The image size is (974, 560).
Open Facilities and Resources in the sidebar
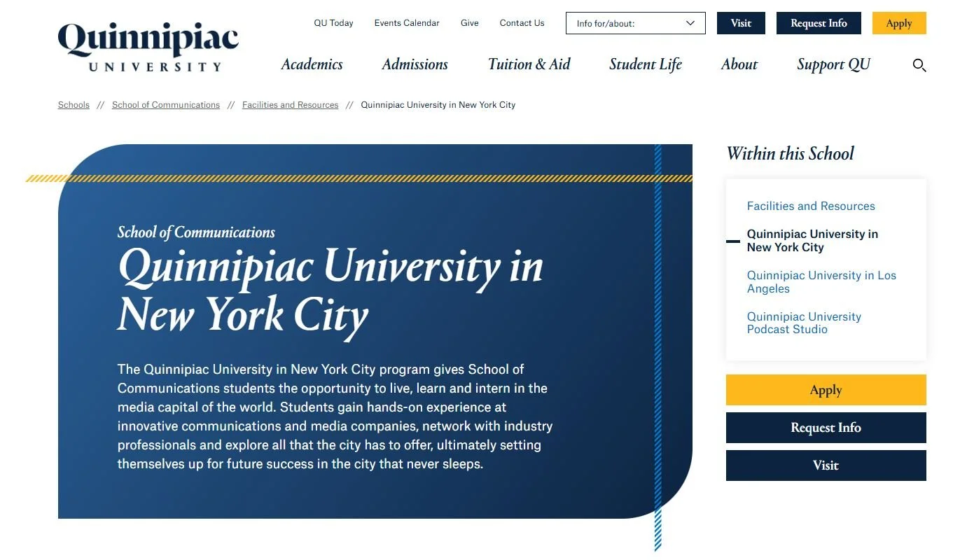pyautogui.click(x=811, y=206)
